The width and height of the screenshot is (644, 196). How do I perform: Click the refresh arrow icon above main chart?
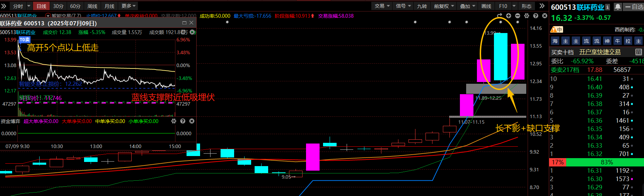499,16
